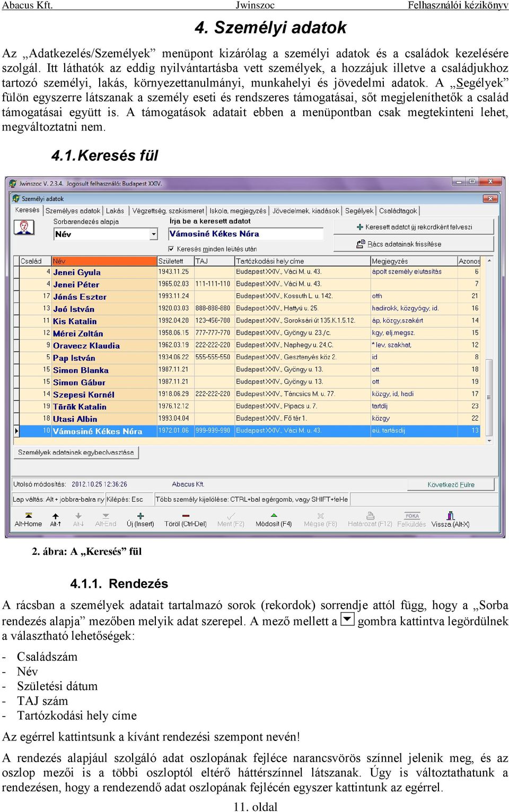Click the scroll up arrow of the grid
Screen dimensions: 509x812
(489, 260)
